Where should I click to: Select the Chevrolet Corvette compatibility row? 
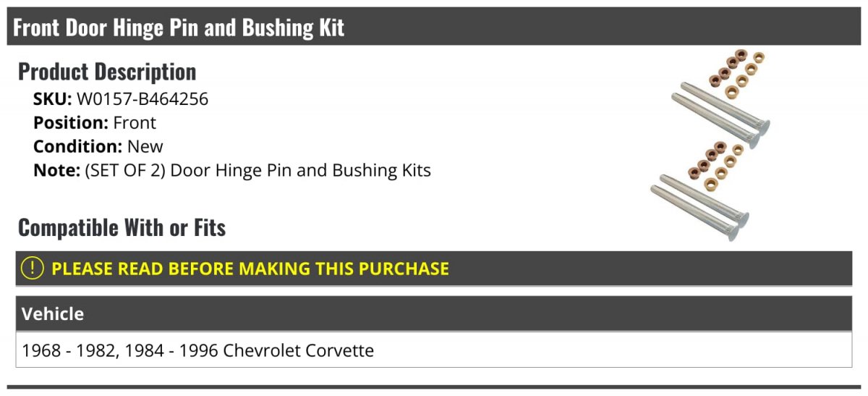pos(434,350)
